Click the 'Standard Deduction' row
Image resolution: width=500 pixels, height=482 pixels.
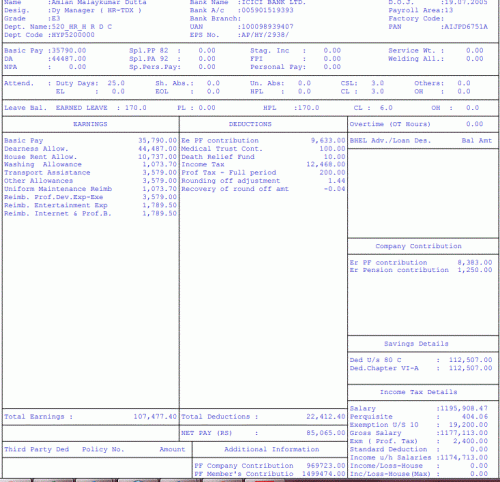click(x=419, y=449)
